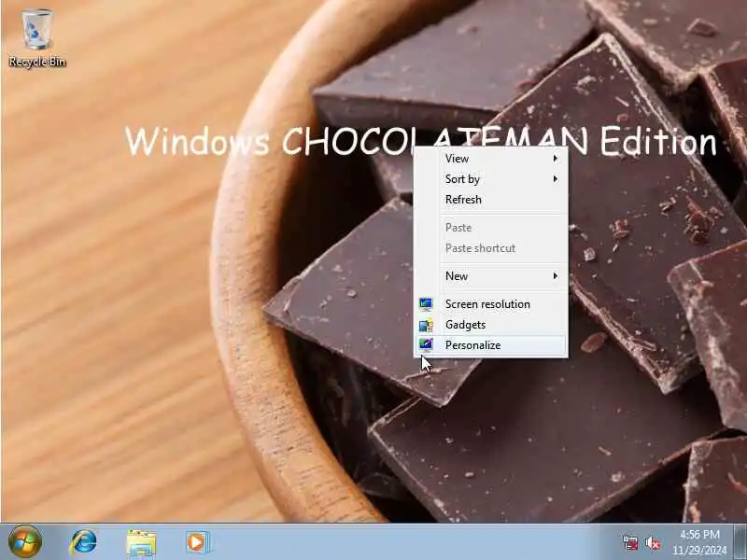Click the Screen resolution monitor icon

click(426, 304)
